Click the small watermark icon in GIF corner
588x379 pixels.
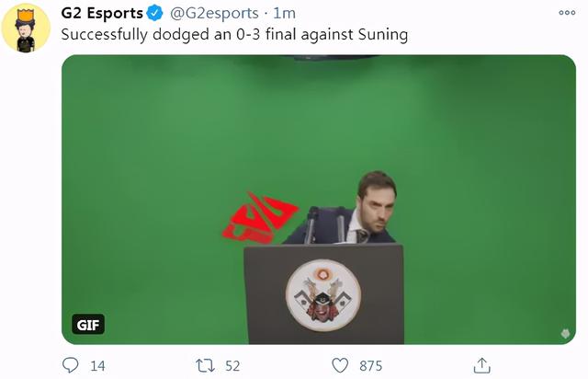566,333
